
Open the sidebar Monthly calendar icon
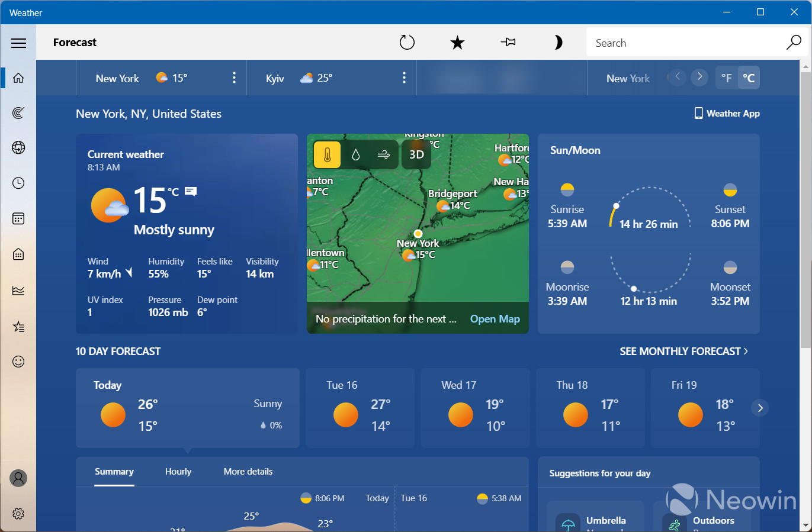(18, 219)
